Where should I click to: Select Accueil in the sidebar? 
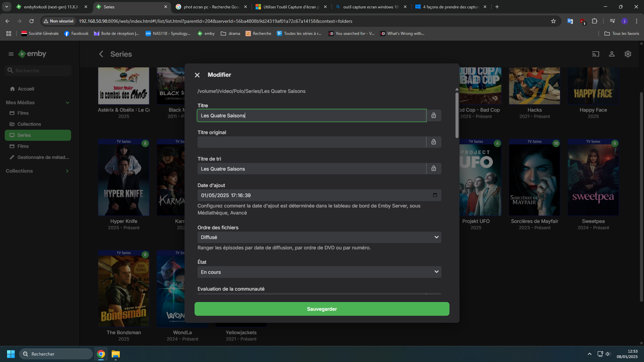pos(26,89)
